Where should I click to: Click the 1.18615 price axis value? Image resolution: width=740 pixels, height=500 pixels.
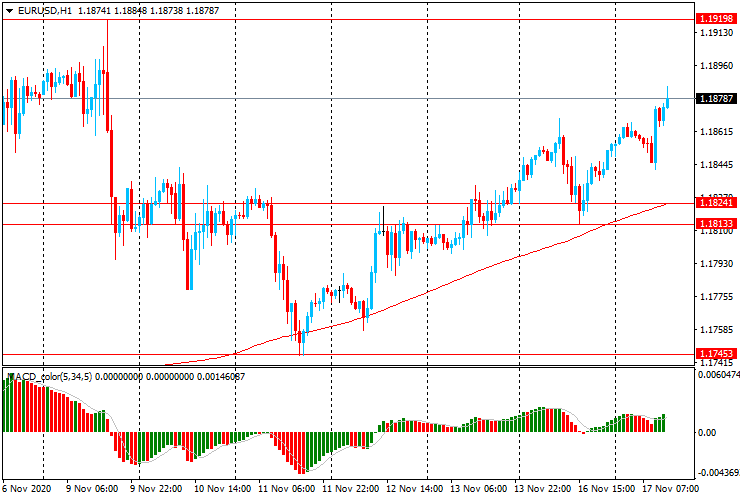(x=717, y=132)
